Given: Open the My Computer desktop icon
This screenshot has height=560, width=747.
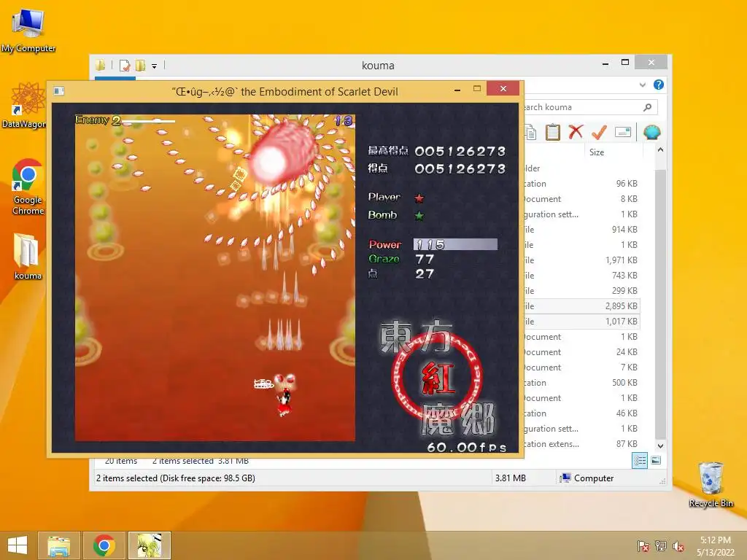Looking at the screenshot, I should click(28, 31).
